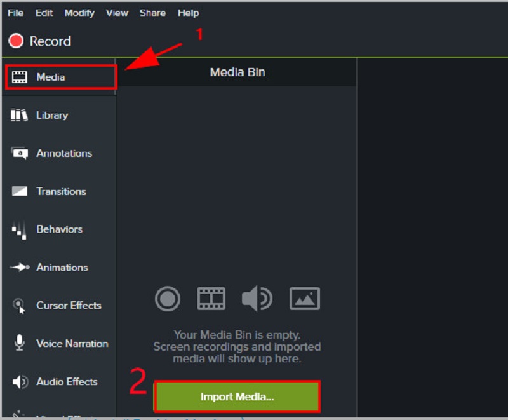
Task: Select the Annotations tool
Action: [65, 153]
